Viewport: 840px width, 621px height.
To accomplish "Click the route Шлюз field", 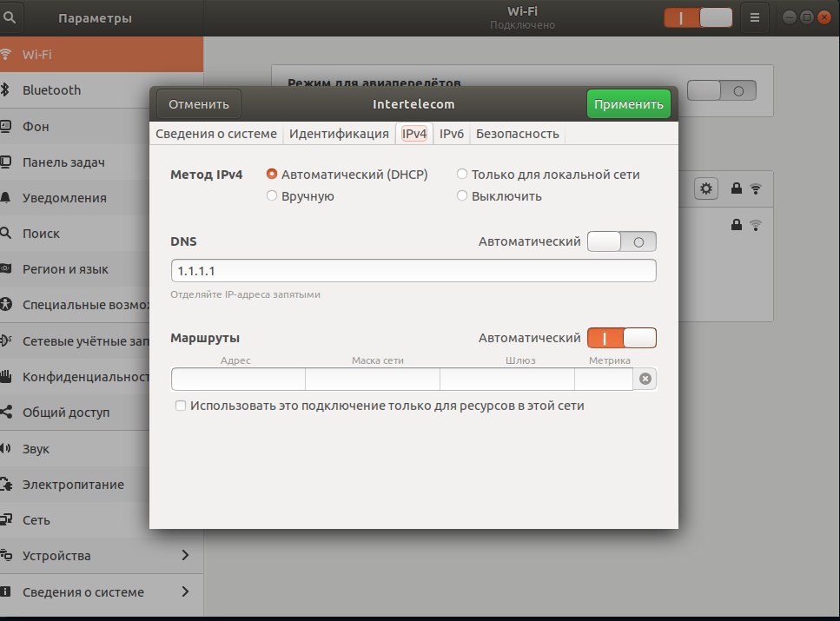I will (506, 379).
